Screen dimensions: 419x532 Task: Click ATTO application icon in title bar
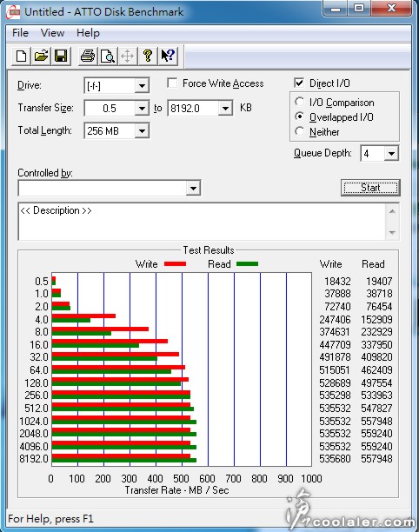(x=13, y=12)
